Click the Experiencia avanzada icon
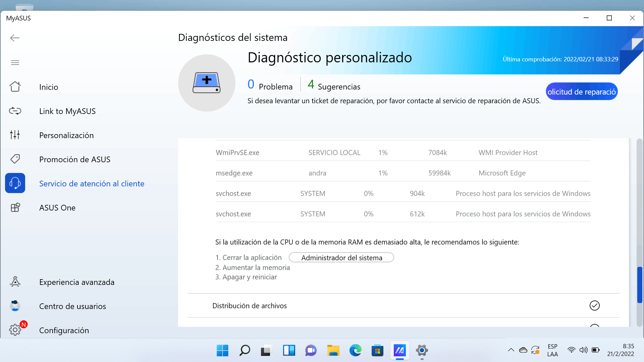 [x=15, y=282]
